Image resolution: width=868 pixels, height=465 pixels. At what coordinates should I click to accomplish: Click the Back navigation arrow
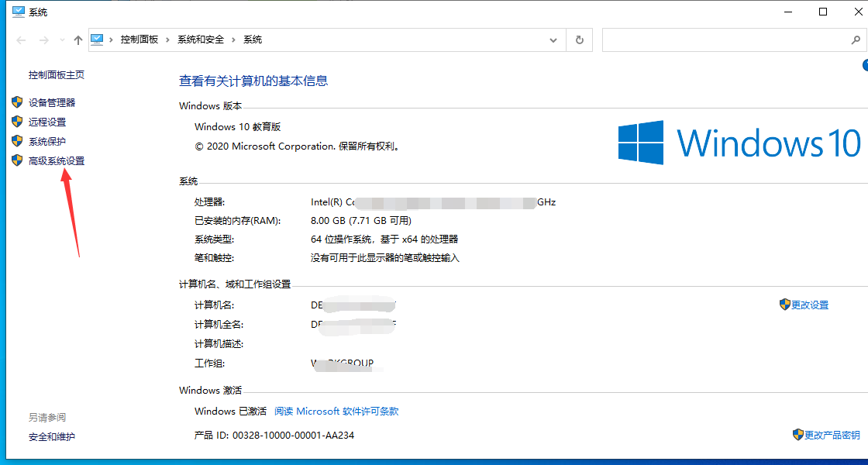pyautogui.click(x=21, y=40)
